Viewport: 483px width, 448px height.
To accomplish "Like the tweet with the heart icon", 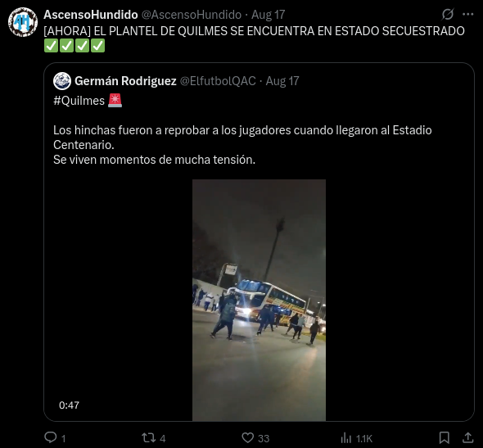I will pos(248,437).
